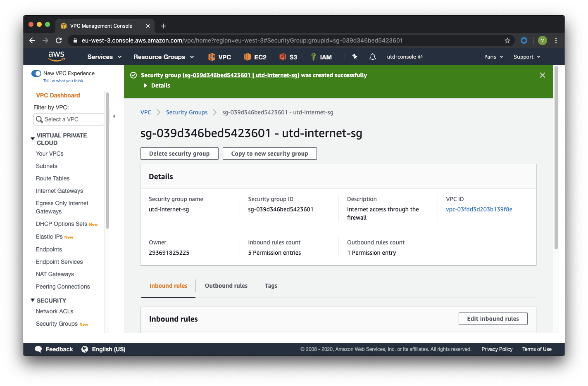Open the Services dropdown
This screenshot has height=386, width=588.
coord(105,57)
